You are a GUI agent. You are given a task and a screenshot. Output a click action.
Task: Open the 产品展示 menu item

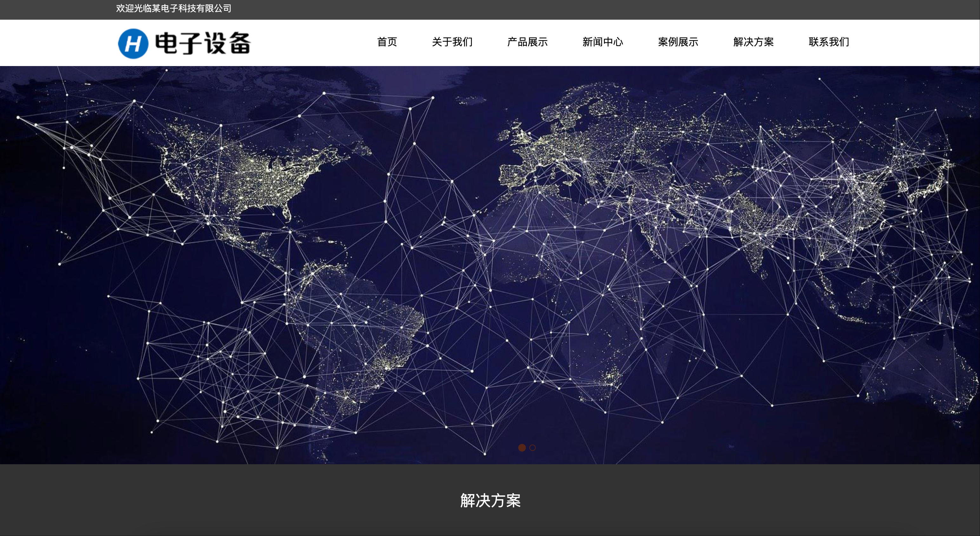[x=527, y=42]
